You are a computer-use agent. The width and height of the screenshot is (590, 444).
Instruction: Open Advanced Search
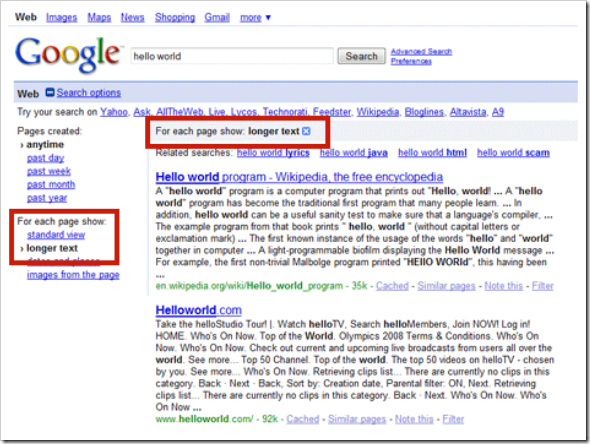(421, 52)
